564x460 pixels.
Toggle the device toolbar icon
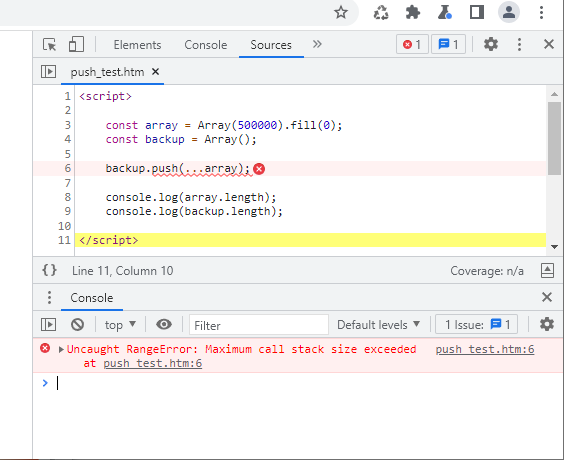pos(76,45)
